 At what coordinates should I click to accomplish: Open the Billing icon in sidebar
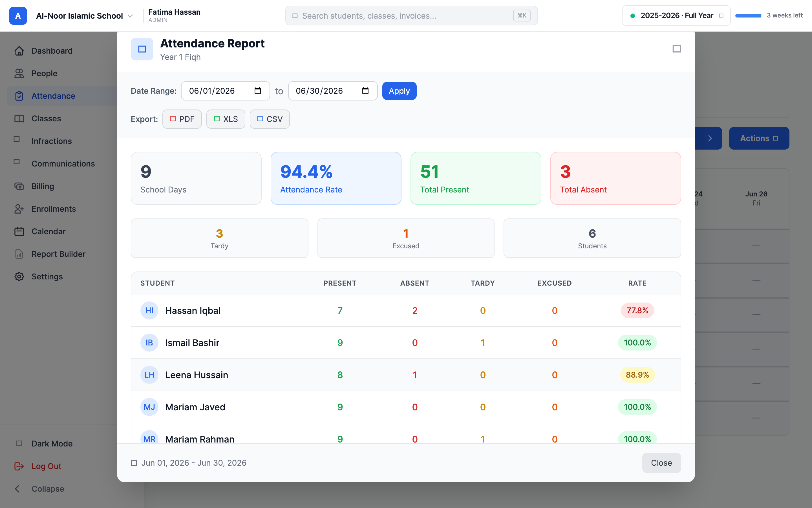(x=19, y=186)
